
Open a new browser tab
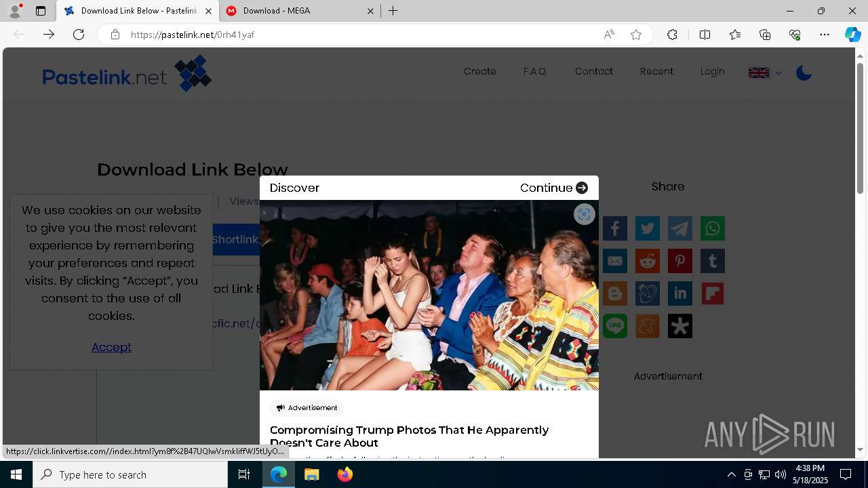(x=393, y=11)
